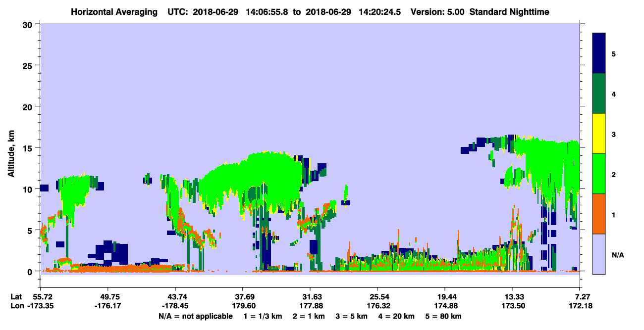644x330 pixels.
Task: Click the orange level 1 colorbar segment
Action: (x=599, y=214)
